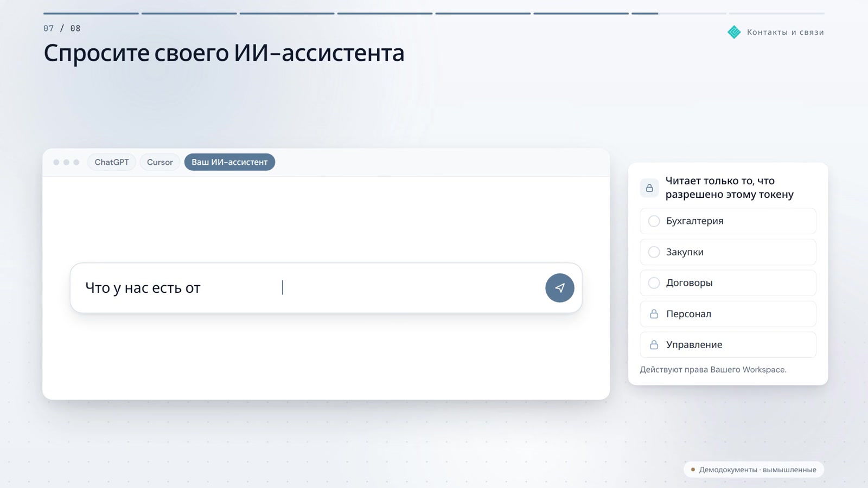Select the Ваш ИИ-ассистент tab
868x488 pixels.
229,162
